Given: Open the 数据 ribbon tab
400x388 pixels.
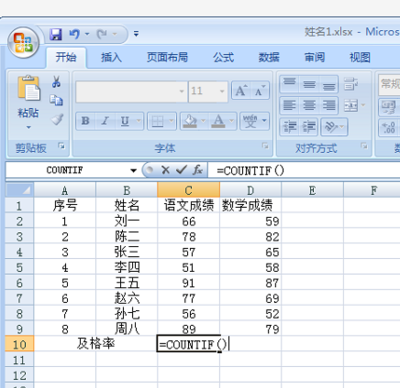Looking at the screenshot, I should coord(269,57).
